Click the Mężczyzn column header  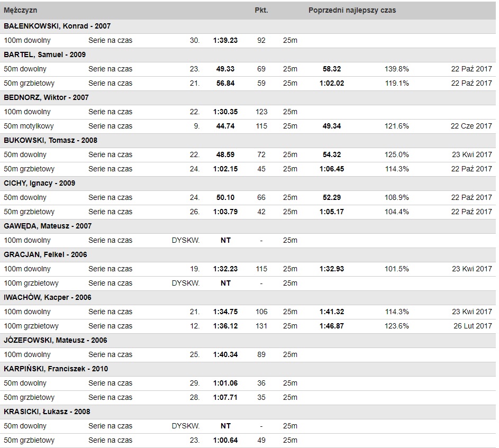20,10
